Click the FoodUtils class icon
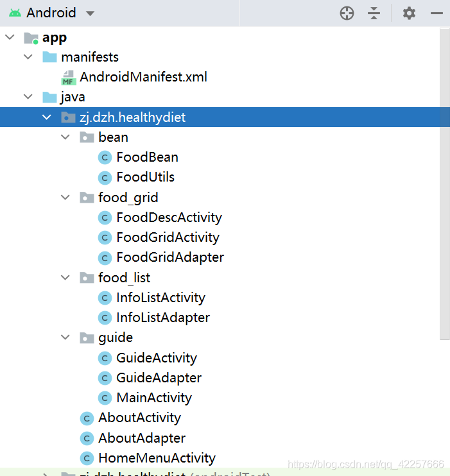The height and width of the screenshot is (476, 450). 105,178
